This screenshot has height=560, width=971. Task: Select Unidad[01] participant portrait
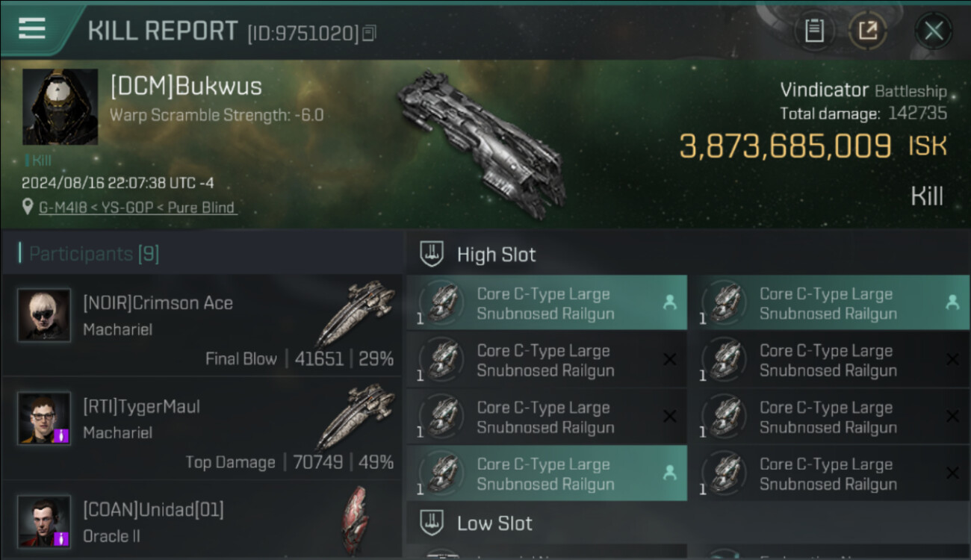pyautogui.click(x=44, y=521)
